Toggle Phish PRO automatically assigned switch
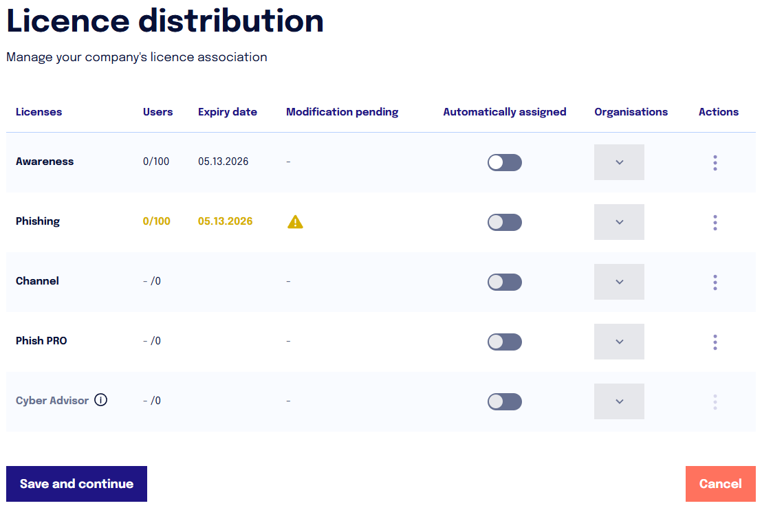Image resolution: width=773 pixels, height=532 pixels. coord(504,342)
